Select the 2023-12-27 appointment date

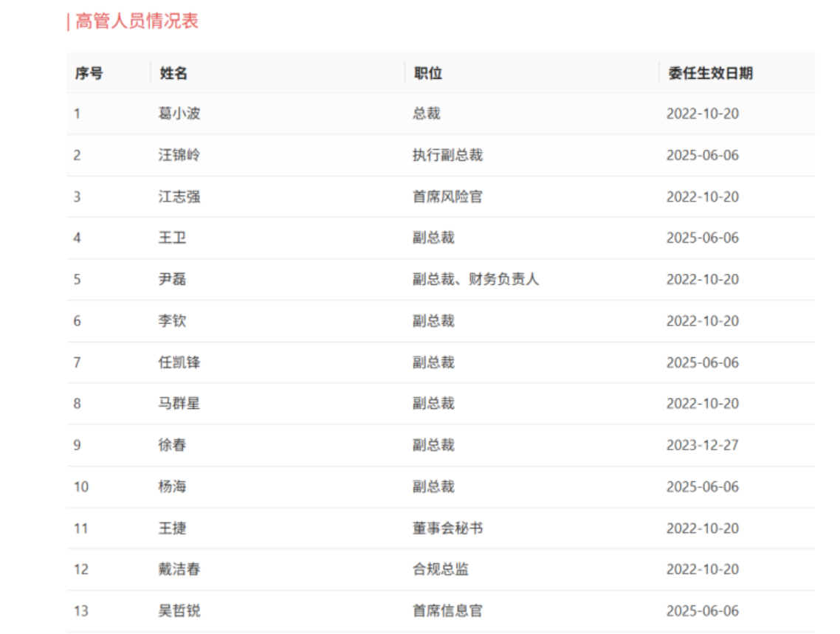coord(703,445)
